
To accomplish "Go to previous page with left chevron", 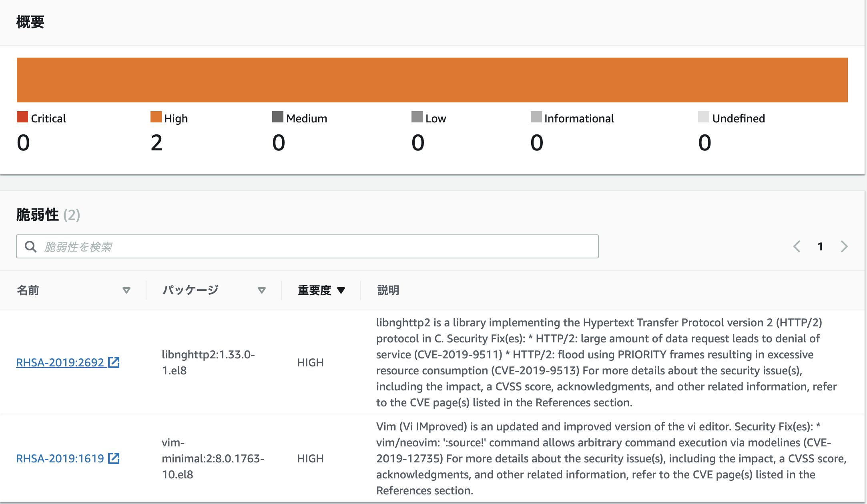I will (x=797, y=246).
